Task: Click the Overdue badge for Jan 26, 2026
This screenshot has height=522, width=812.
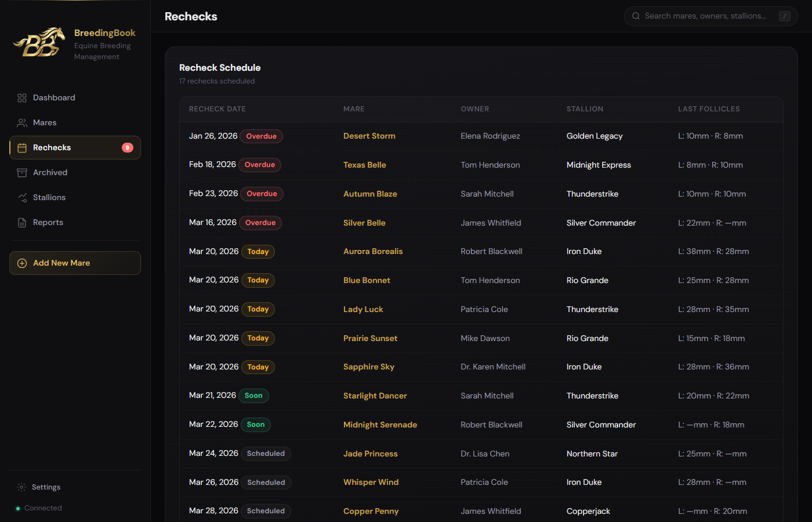Action: click(x=262, y=137)
